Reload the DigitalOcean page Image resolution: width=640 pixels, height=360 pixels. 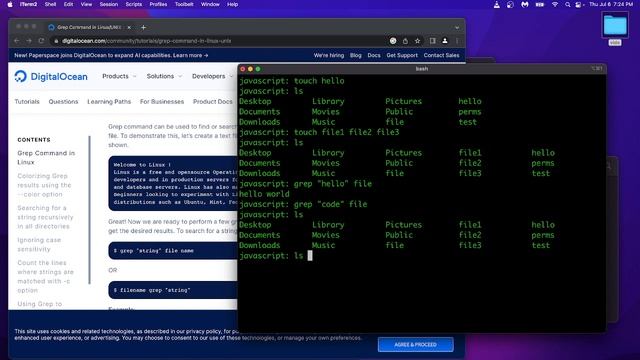click(41, 41)
